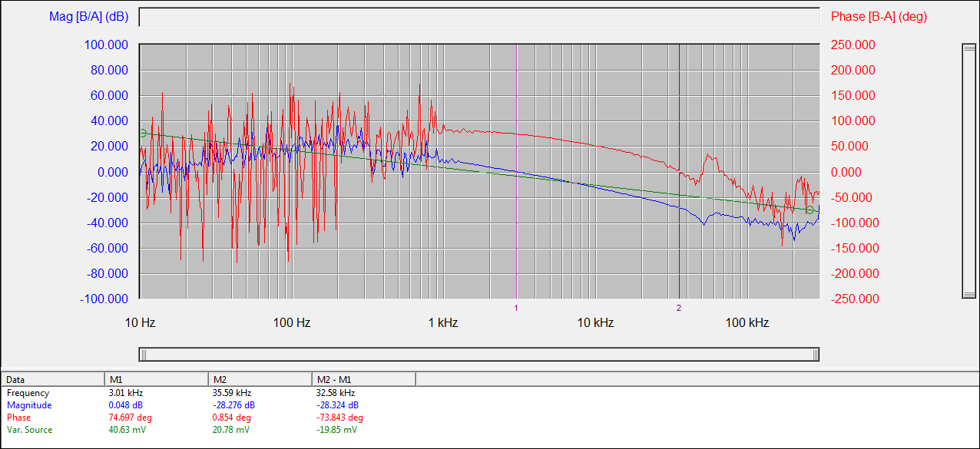Click the vertical scrollbar beside the chart

(x=968, y=170)
